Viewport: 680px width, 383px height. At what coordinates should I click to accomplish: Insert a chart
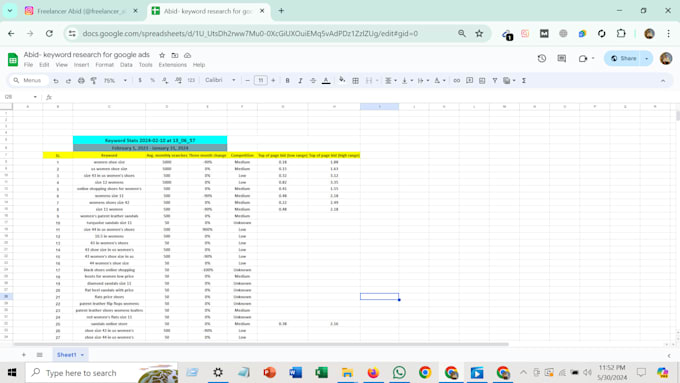(x=482, y=81)
